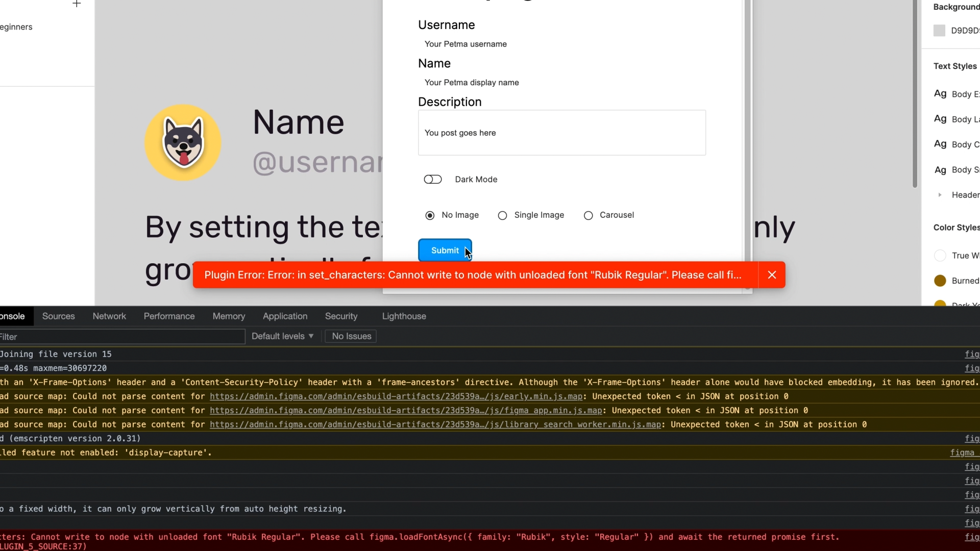
Task: Open the Sources devtools tab
Action: [59, 316]
